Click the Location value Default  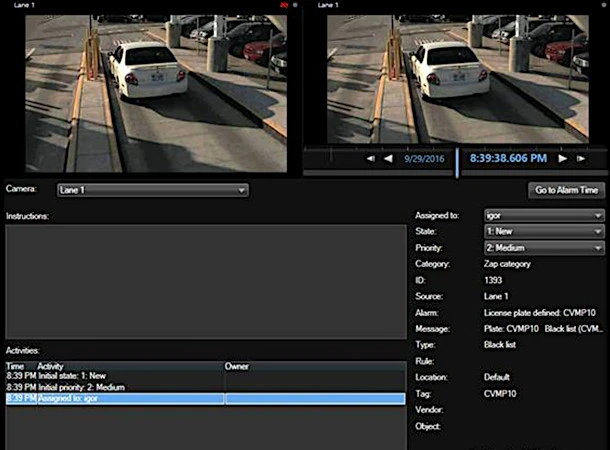click(497, 377)
